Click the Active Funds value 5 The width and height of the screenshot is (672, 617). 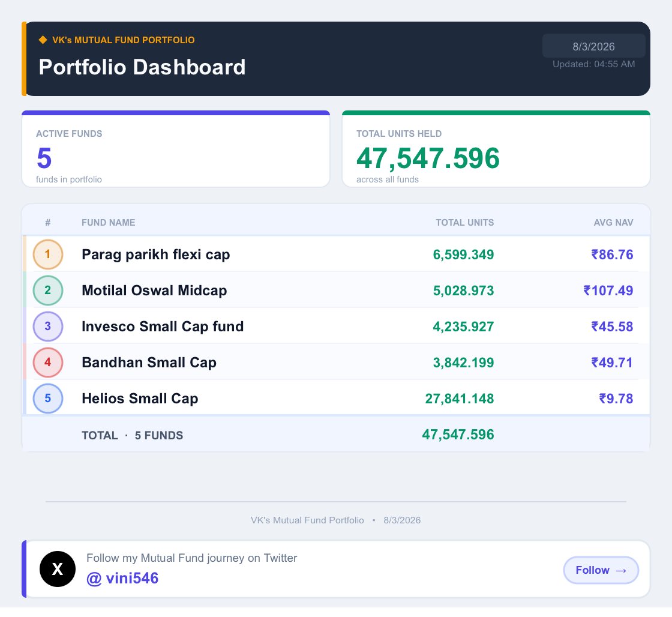44,158
